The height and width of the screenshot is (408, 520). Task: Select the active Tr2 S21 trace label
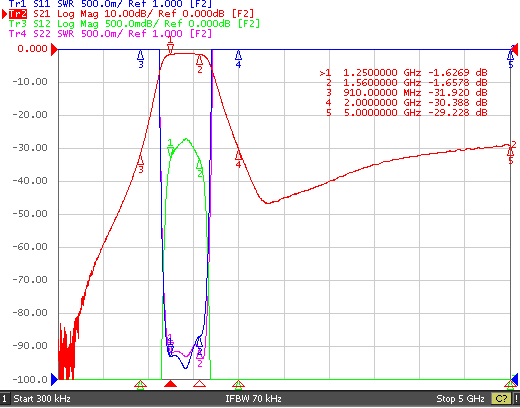(x=131, y=14)
